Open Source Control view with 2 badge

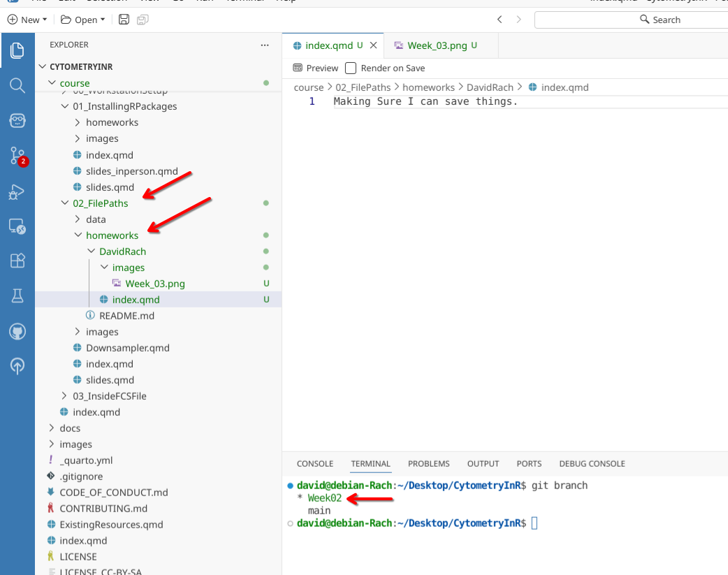click(17, 157)
